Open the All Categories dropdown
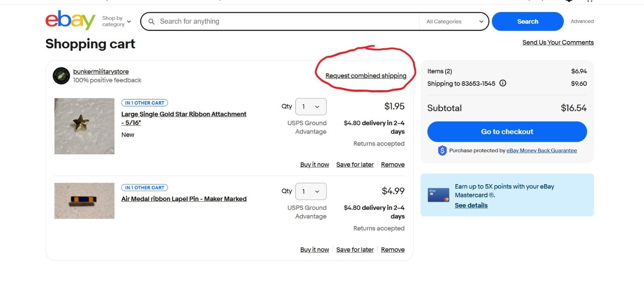The width and height of the screenshot is (644, 284). pyautogui.click(x=454, y=21)
